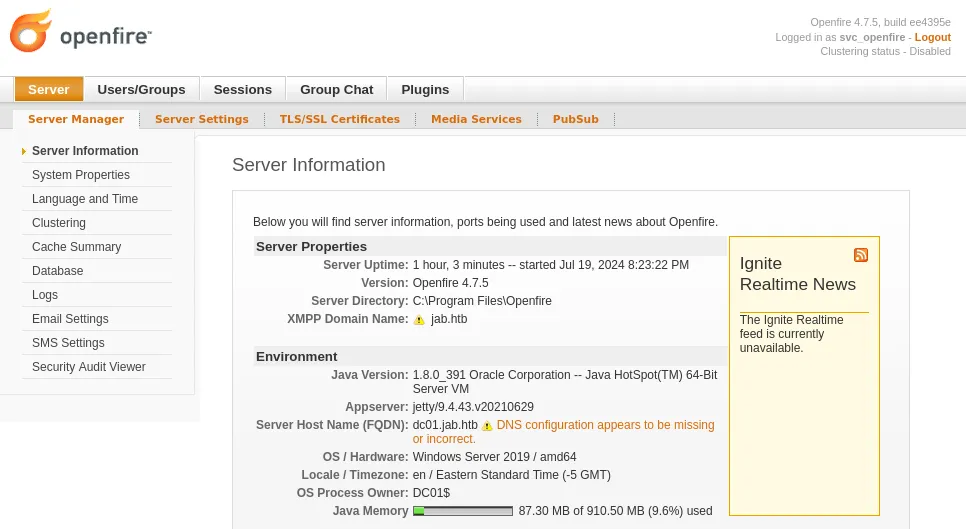This screenshot has height=529, width=966.
Task: Click the OS Process Owner label
Action: [352, 493]
